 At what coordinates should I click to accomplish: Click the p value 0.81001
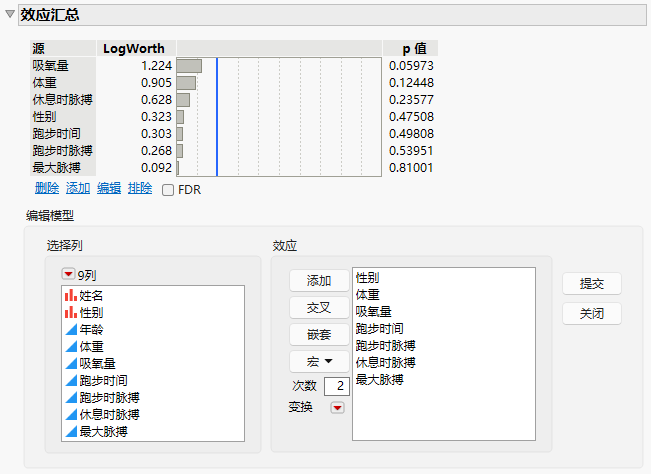tap(411, 168)
